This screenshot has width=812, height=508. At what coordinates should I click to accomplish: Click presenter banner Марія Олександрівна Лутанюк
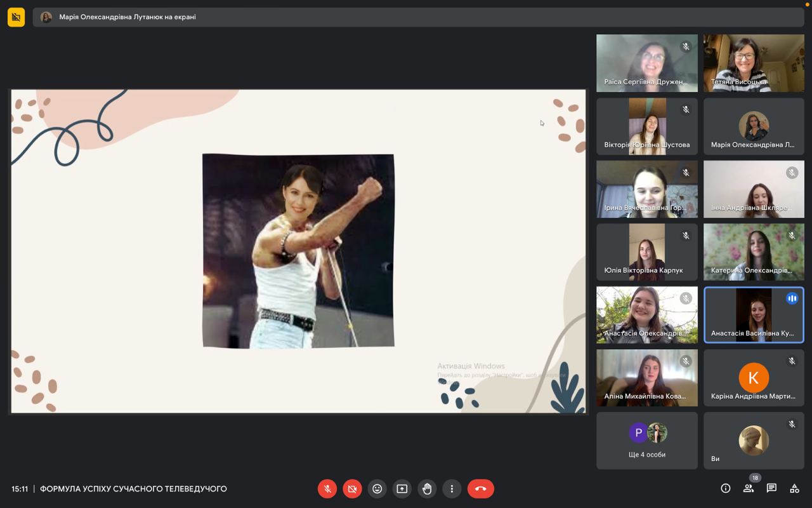[x=127, y=17]
